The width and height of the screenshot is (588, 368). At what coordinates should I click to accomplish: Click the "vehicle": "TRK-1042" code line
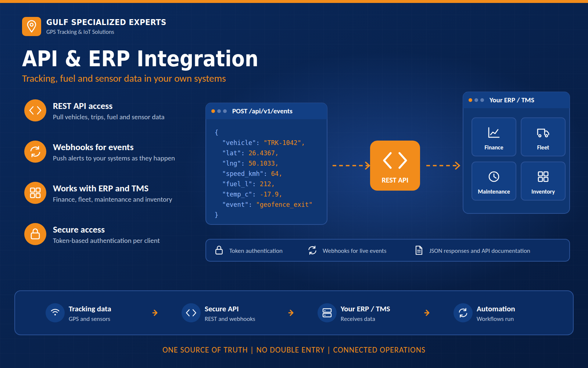coord(263,143)
